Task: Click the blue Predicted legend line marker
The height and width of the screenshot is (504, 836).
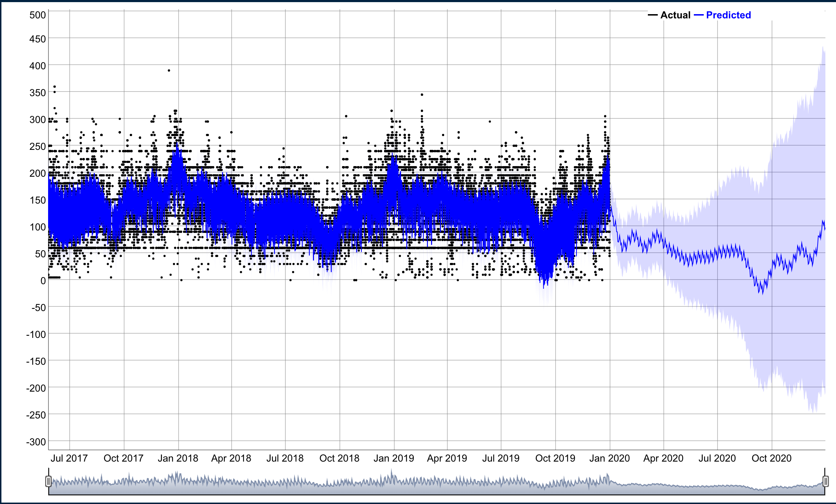Action: [698, 15]
